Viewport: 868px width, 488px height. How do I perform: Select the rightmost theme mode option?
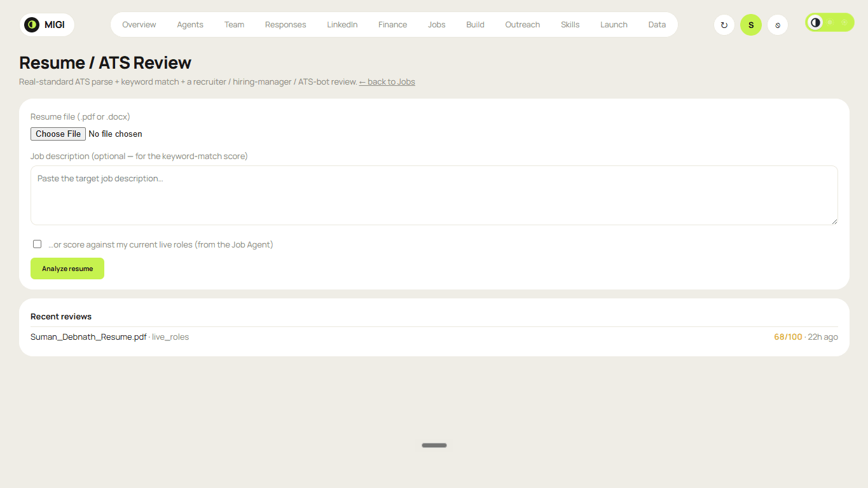pyautogui.click(x=844, y=22)
